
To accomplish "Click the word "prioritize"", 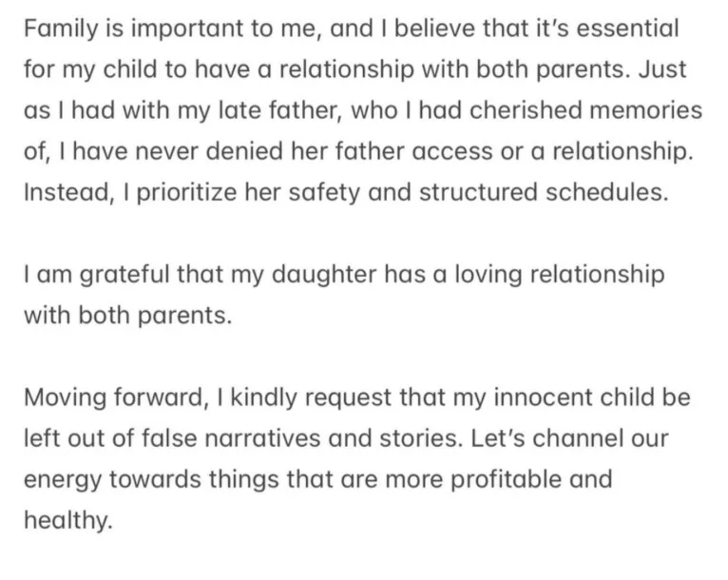I will 201,193.
